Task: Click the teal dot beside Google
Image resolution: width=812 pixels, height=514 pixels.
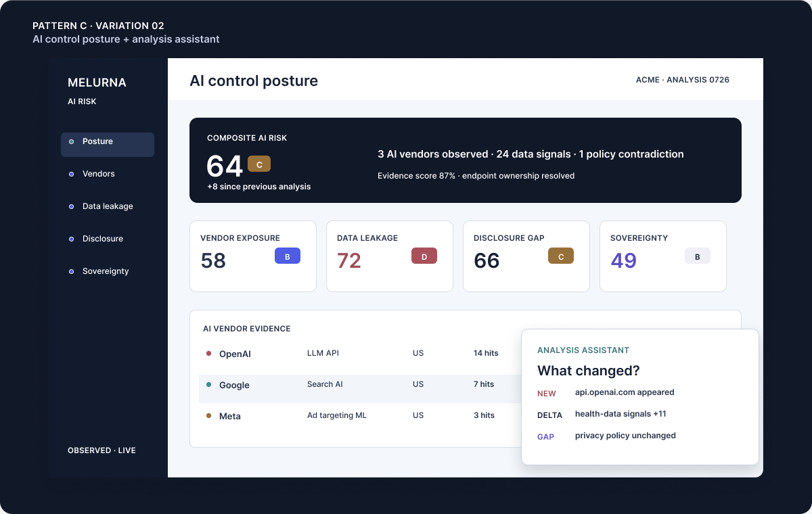Action: click(x=208, y=384)
